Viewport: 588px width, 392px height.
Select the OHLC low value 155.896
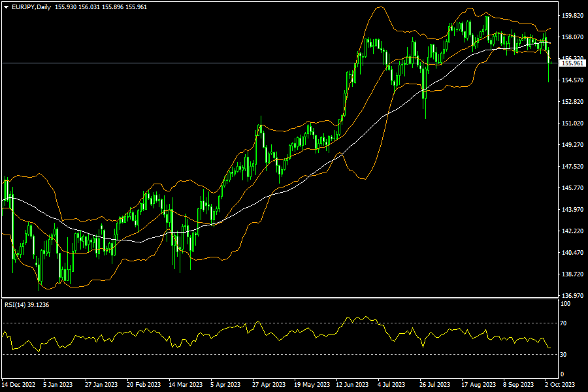[x=112, y=7]
